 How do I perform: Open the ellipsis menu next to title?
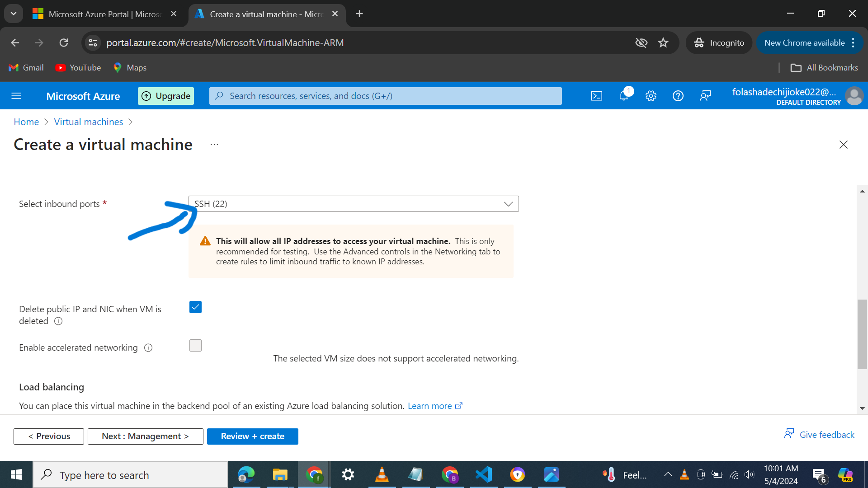[x=214, y=145]
